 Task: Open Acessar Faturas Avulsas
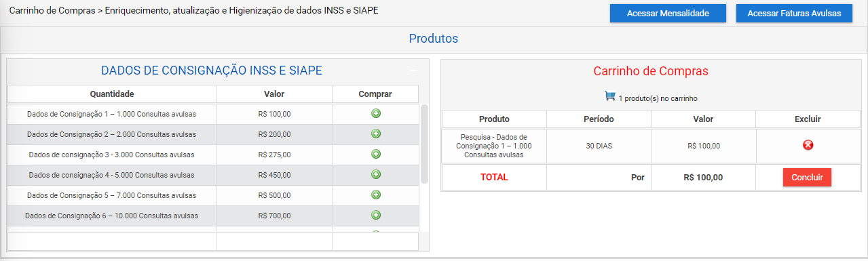pos(794,14)
